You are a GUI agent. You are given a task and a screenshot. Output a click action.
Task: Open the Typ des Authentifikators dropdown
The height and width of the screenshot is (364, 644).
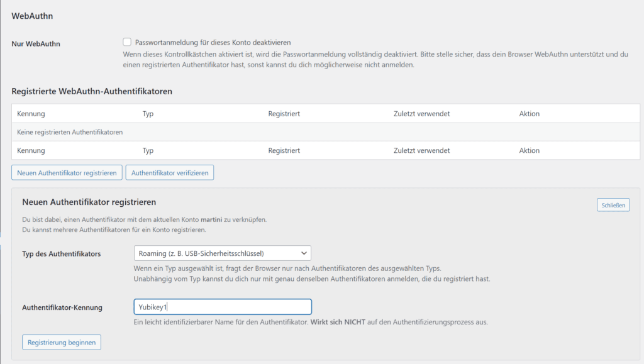pos(222,253)
